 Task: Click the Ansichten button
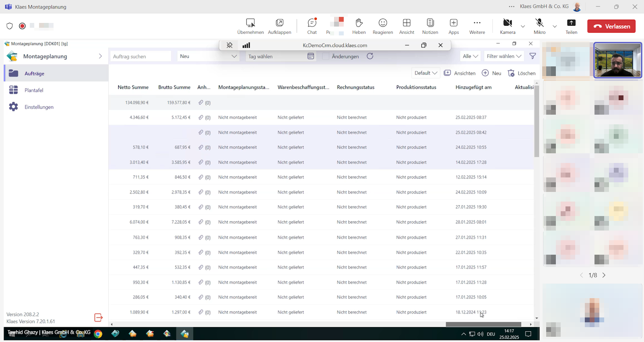point(460,73)
